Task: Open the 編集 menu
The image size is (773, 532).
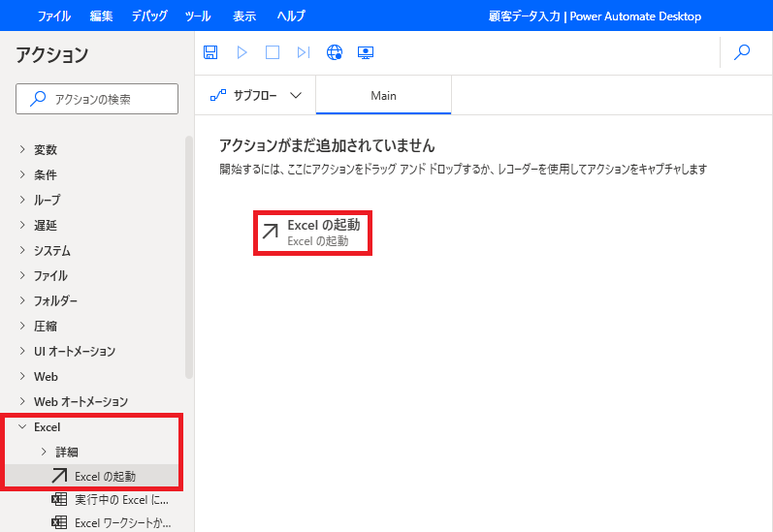Action: 101,16
